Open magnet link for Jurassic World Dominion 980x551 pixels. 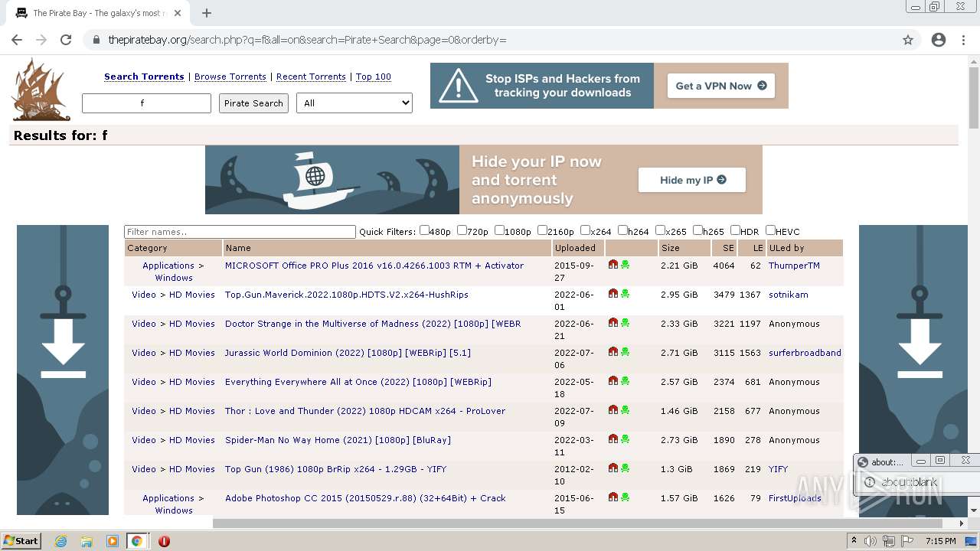(x=612, y=352)
